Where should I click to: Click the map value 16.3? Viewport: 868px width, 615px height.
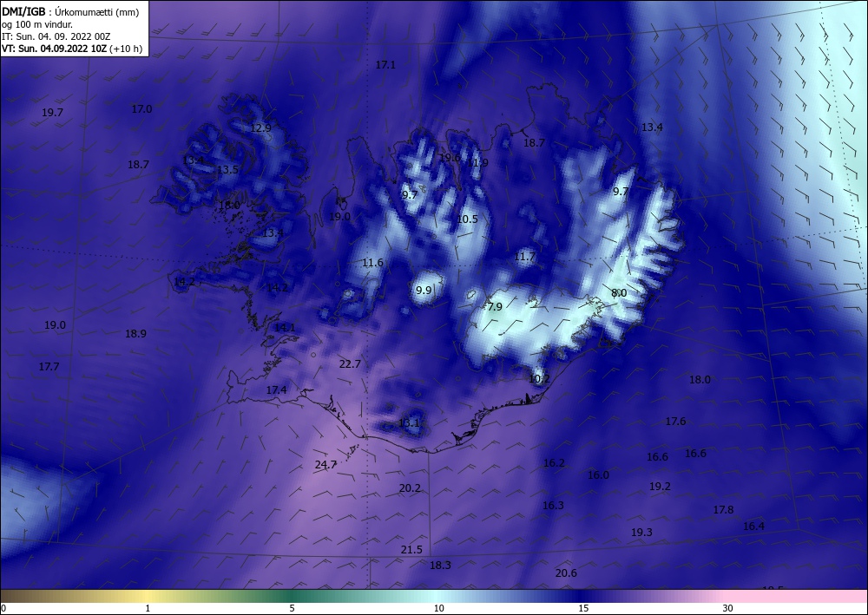click(553, 505)
